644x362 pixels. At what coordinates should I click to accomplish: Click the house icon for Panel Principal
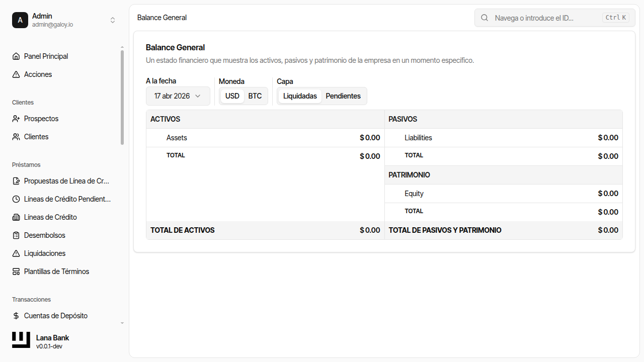click(x=16, y=56)
